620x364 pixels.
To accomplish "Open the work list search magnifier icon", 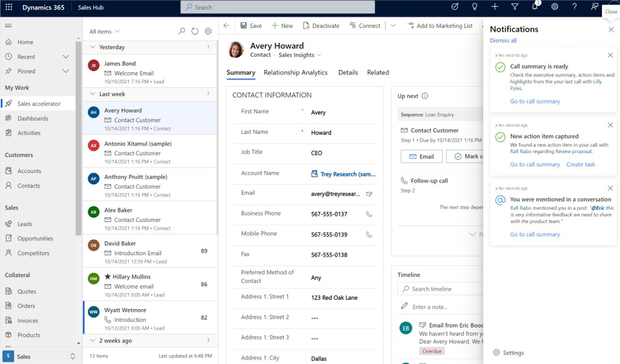I will (181, 31).
